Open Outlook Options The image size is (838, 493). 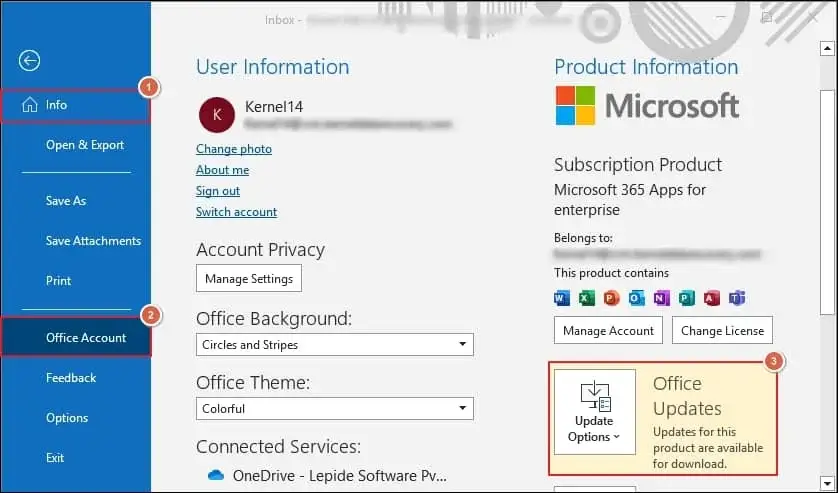(67, 418)
